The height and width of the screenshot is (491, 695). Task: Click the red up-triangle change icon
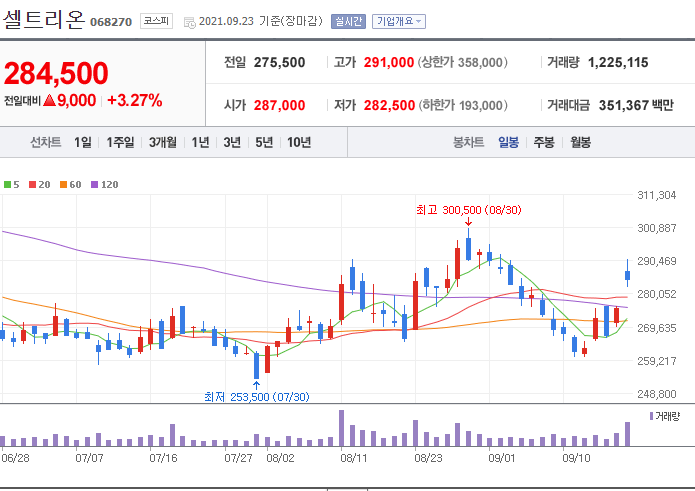(50, 101)
